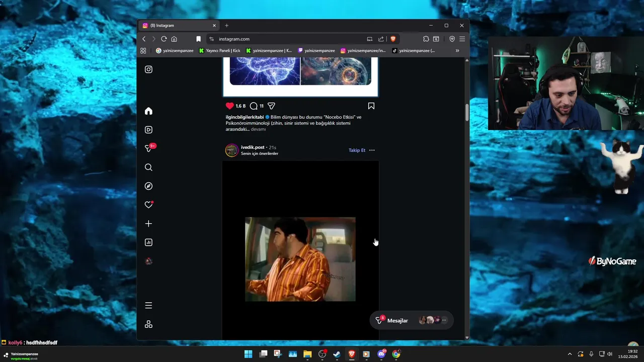
Task: Open Steam from the taskbar
Action: tap(337, 354)
